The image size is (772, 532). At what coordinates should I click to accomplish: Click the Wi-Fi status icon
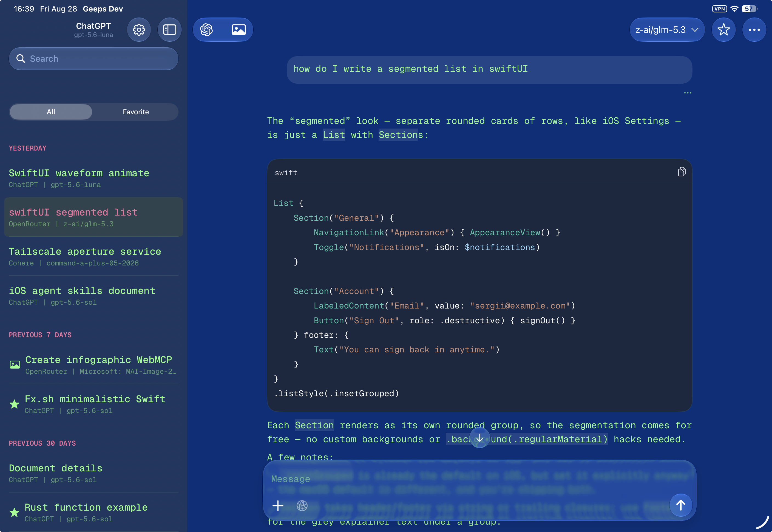[x=734, y=9]
